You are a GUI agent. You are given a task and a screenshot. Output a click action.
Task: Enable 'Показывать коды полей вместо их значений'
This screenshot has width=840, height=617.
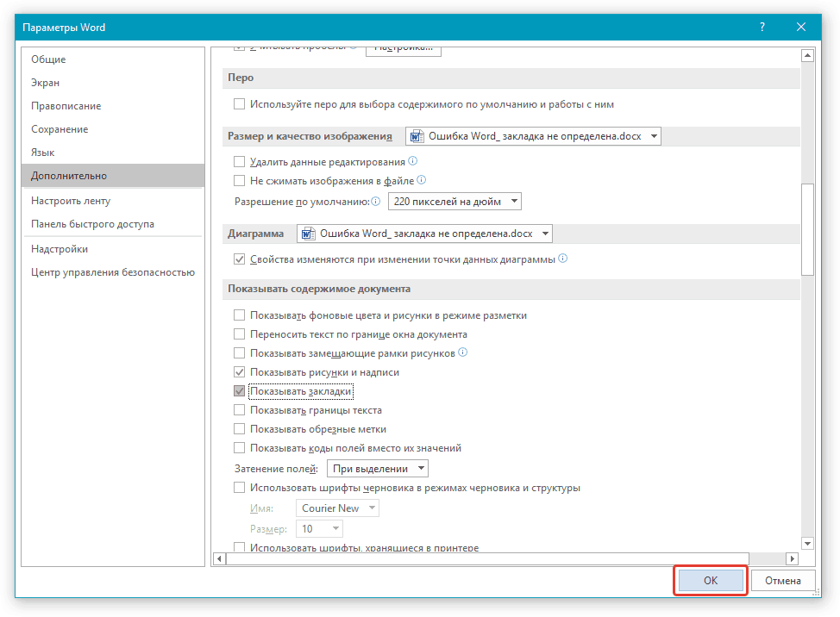240,448
